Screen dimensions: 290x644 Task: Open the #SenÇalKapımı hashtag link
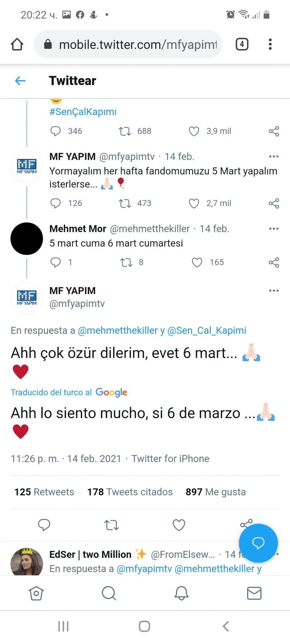83,112
